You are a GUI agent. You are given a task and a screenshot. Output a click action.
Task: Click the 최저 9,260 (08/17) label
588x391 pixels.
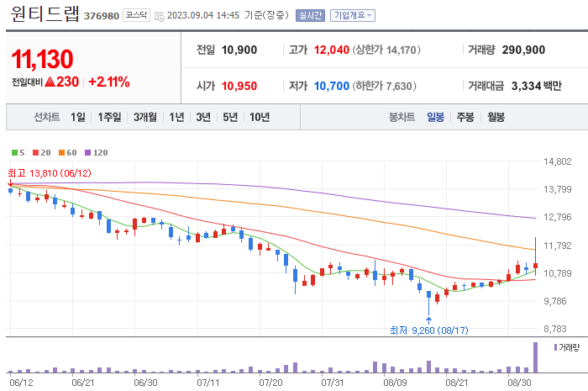click(x=429, y=330)
